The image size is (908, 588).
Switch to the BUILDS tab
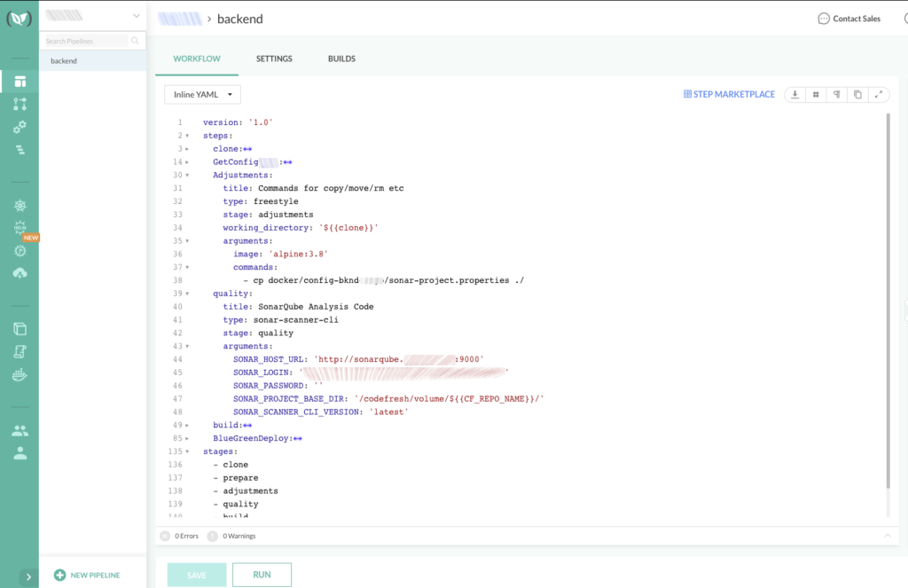[x=341, y=59]
